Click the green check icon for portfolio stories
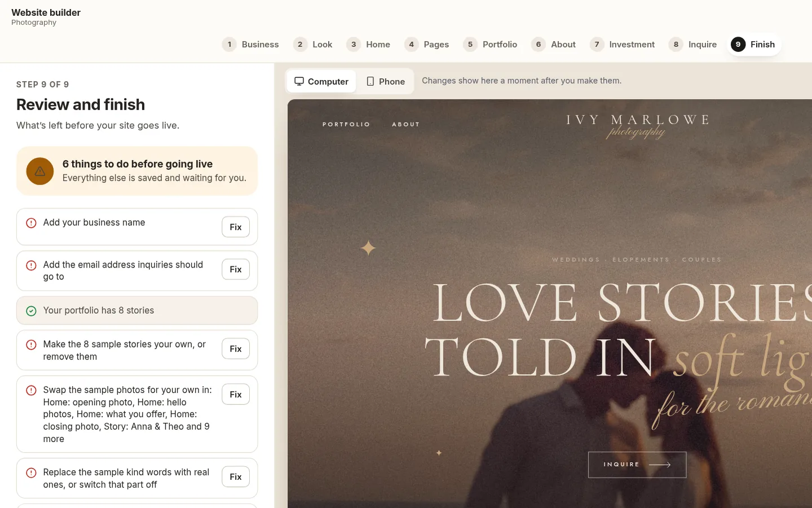Screen dimensions: 812x508 32,311
